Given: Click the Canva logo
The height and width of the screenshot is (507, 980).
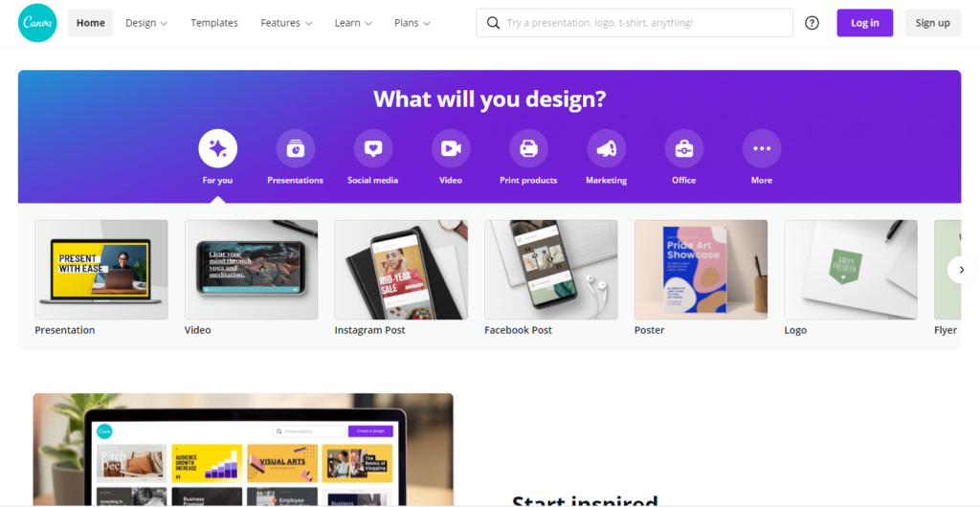Looking at the screenshot, I should pyautogui.click(x=37, y=23).
